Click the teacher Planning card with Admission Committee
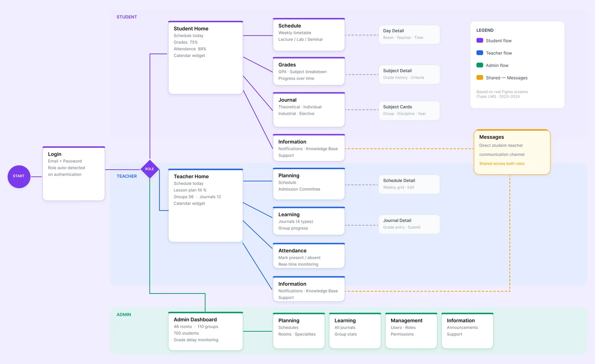Image resolution: width=595 pixels, height=364 pixels. tap(309, 184)
